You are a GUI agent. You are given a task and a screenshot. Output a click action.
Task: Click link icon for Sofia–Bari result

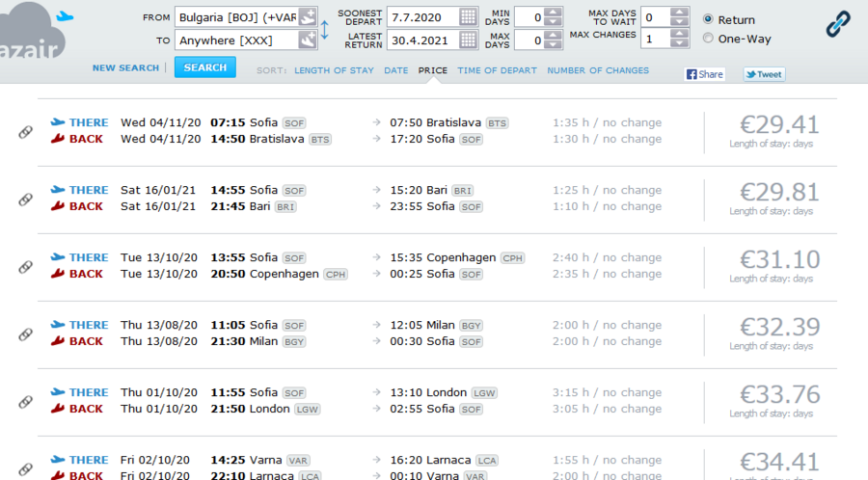(25, 200)
